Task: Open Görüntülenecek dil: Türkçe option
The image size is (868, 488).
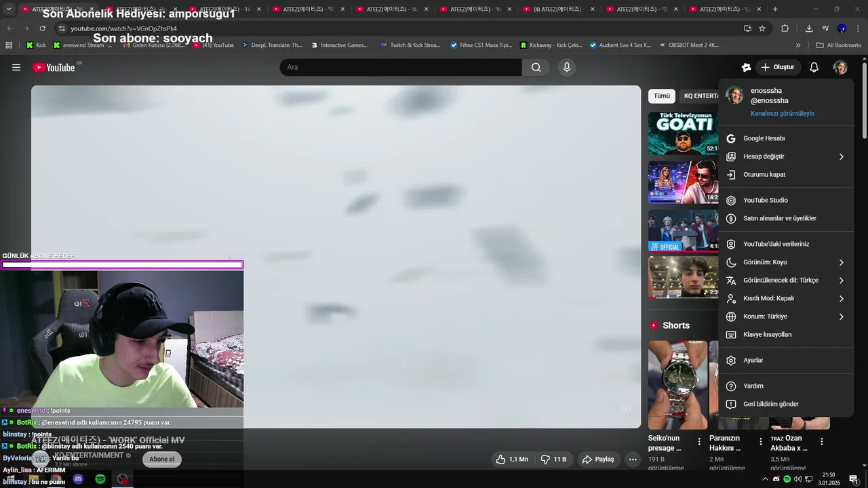Action: 785,280
